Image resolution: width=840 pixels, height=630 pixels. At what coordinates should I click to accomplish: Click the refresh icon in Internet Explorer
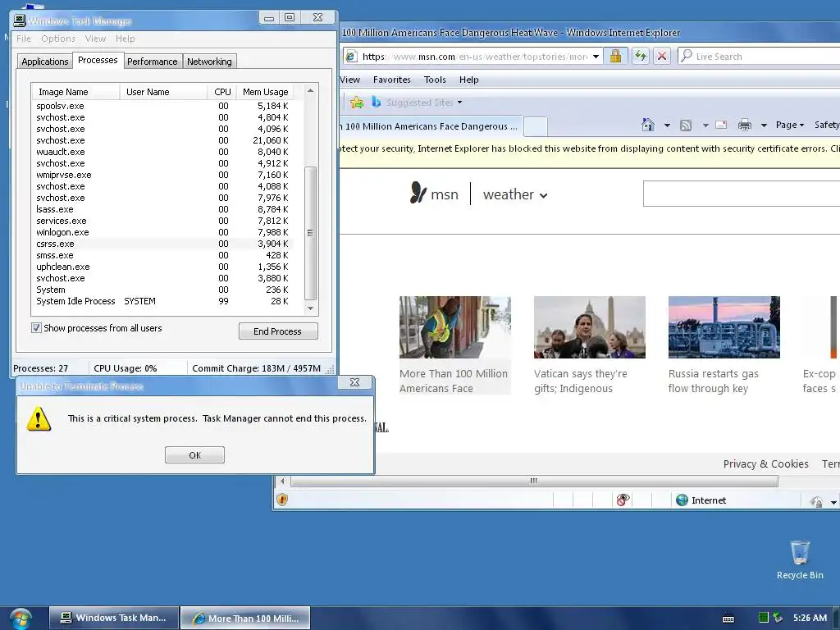click(x=640, y=56)
